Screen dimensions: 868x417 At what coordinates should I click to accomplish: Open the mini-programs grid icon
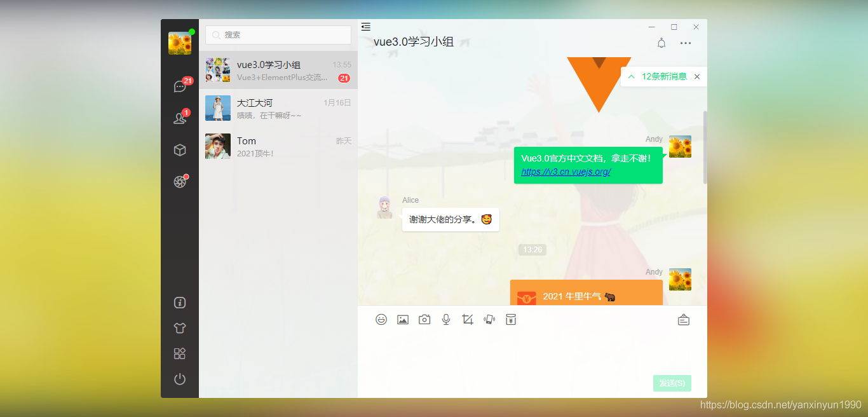point(180,353)
